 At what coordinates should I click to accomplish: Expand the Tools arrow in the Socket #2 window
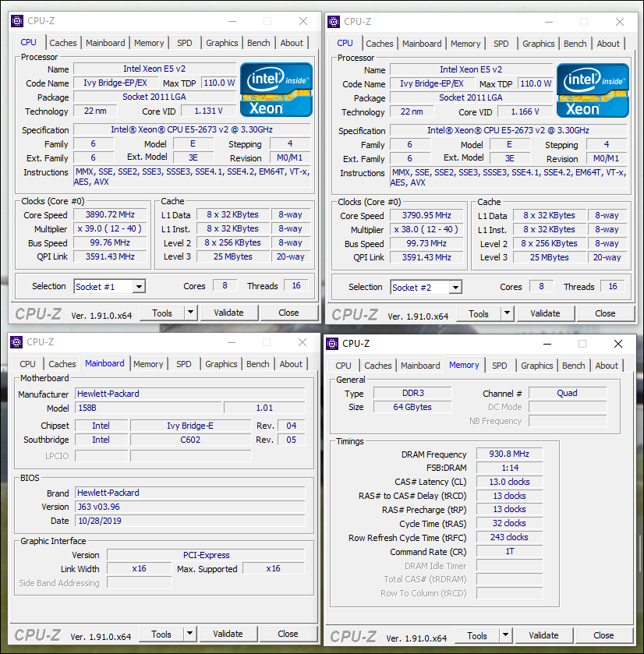point(508,313)
